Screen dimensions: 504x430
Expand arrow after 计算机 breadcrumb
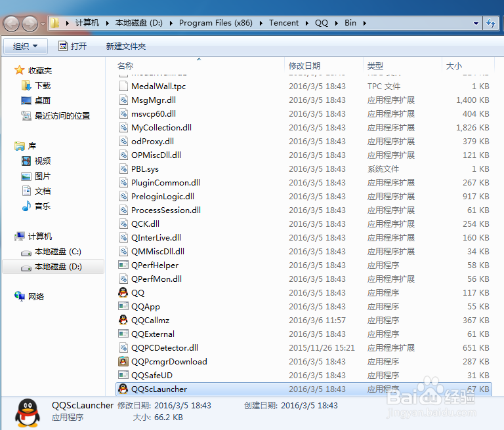[x=108, y=23]
